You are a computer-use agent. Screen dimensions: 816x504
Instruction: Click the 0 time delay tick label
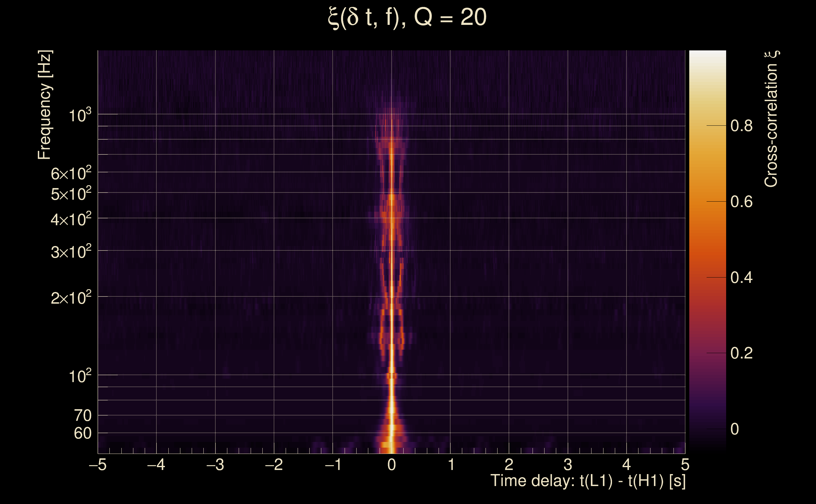pyautogui.click(x=392, y=465)
